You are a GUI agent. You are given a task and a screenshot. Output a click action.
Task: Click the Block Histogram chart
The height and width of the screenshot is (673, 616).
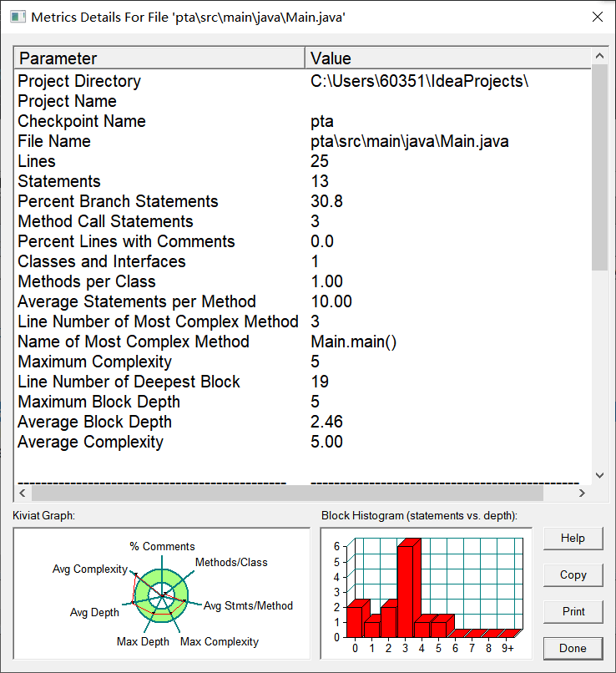[x=427, y=594]
